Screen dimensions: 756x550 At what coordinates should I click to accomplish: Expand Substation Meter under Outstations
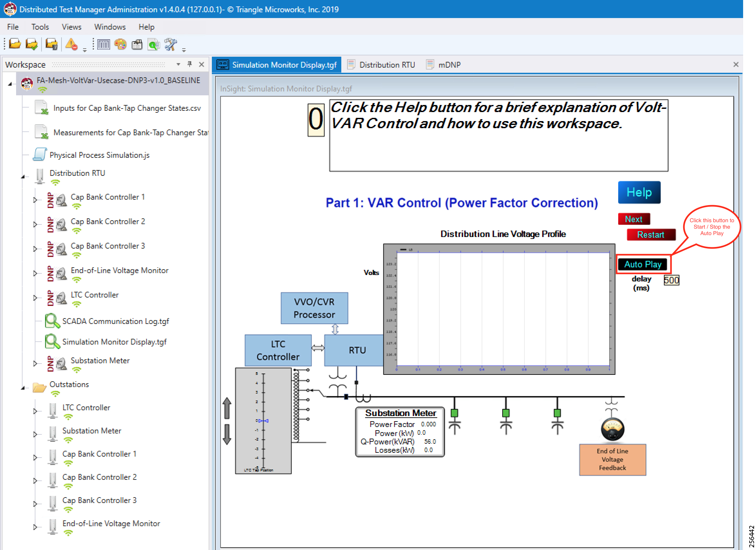click(x=35, y=434)
